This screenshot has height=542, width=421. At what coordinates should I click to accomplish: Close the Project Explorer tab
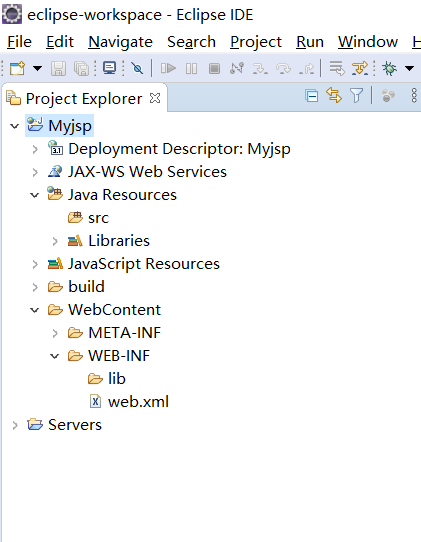pos(155,99)
